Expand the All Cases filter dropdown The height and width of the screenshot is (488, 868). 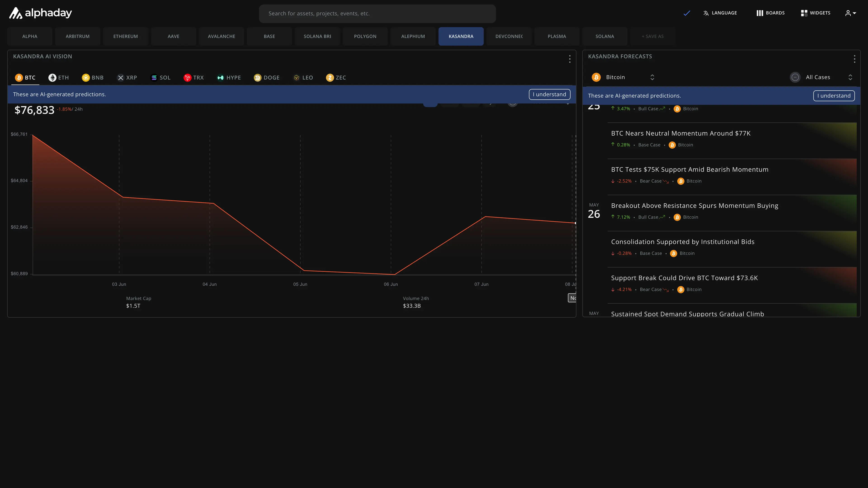click(821, 77)
